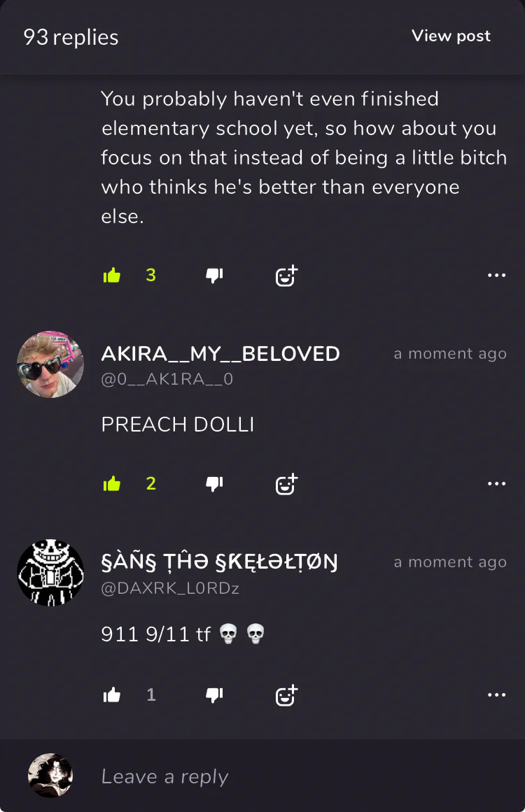Add emoji reaction to 911 9/11 comment

click(286, 695)
